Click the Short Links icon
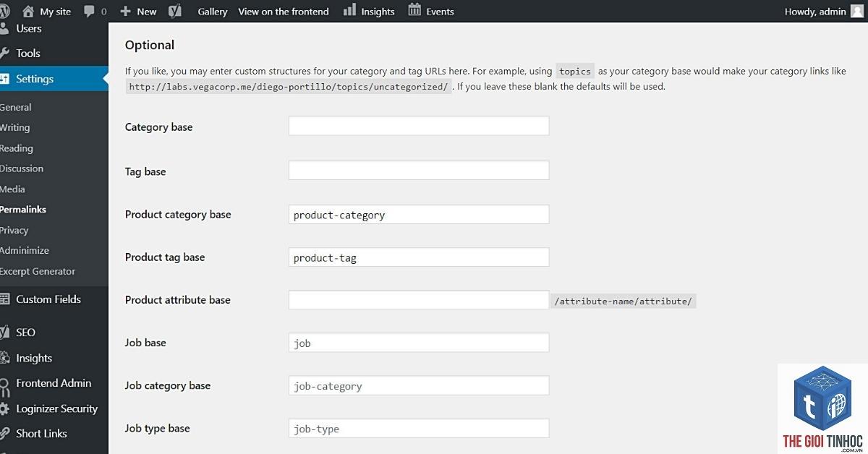The image size is (868, 454). pos(4,434)
